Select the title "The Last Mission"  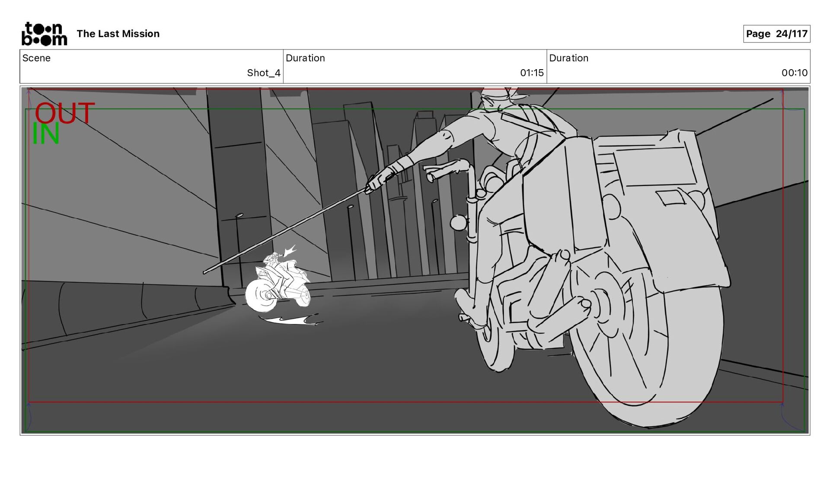pos(118,34)
